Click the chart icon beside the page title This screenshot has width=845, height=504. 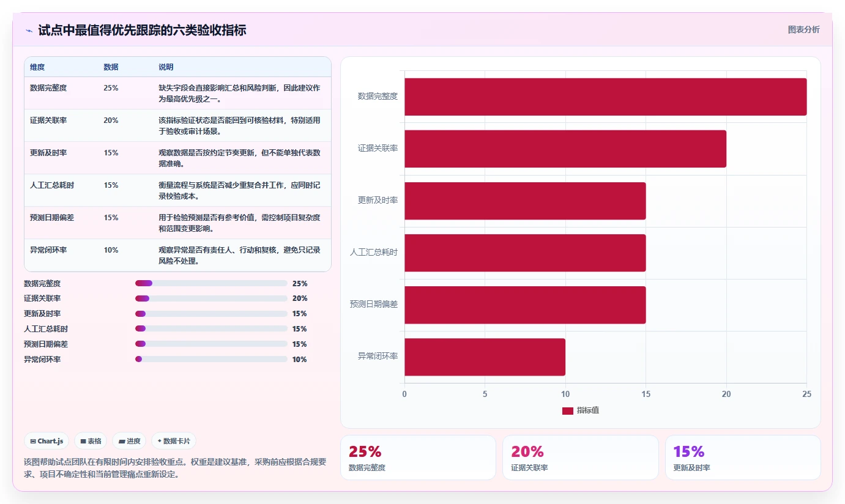29,30
